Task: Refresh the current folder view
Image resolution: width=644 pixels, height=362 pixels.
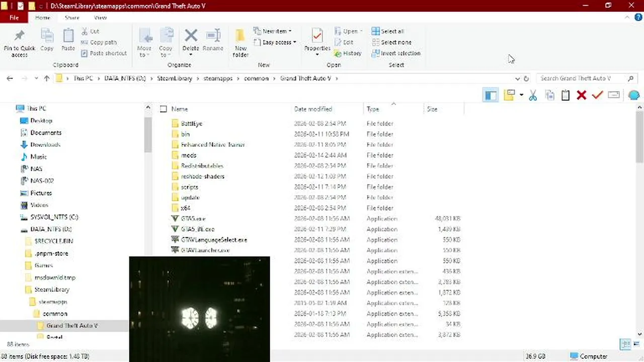Action: click(526, 78)
